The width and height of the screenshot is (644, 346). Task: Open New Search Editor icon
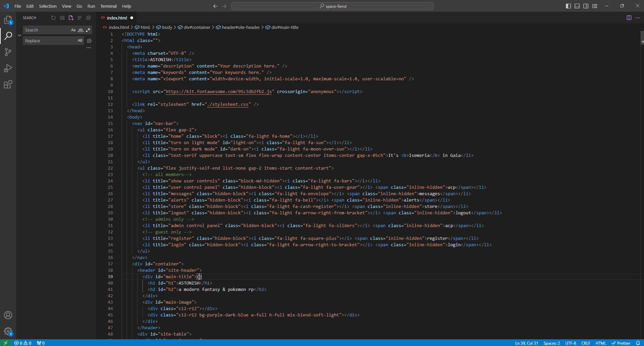(71, 18)
